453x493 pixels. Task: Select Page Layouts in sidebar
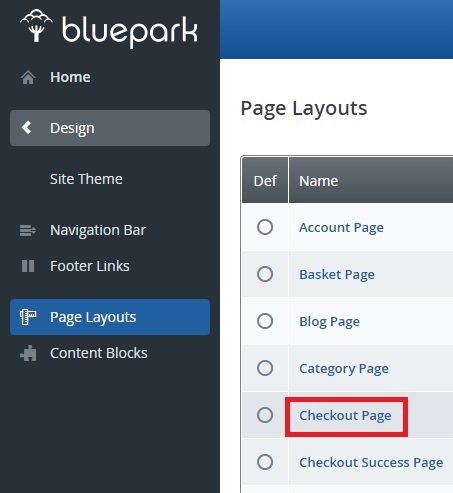pyautogui.click(x=110, y=317)
